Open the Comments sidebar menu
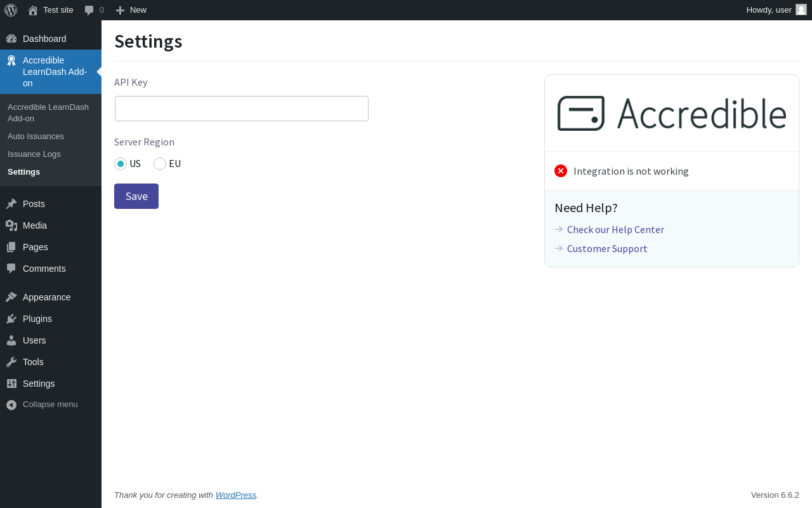The width and height of the screenshot is (812, 508). click(x=51, y=269)
